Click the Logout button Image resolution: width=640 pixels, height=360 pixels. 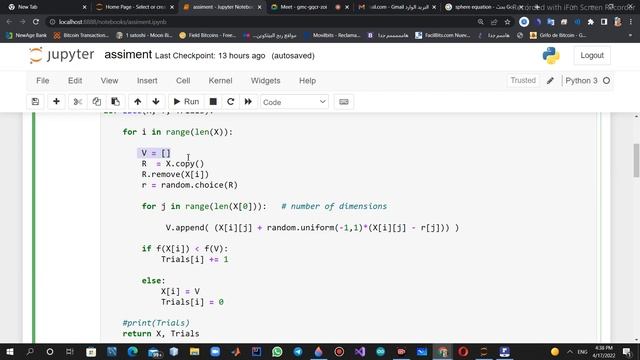point(592,55)
